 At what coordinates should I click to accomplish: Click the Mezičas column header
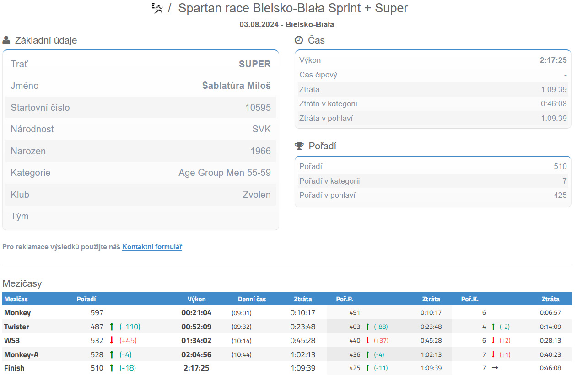point(16,299)
